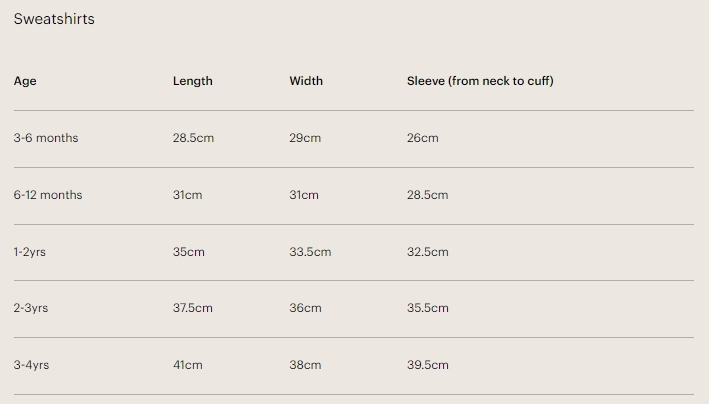Image resolution: width=709 pixels, height=404 pixels.
Task: Click the 28.5cm sleeve for 6-12 months
Action: pos(427,195)
